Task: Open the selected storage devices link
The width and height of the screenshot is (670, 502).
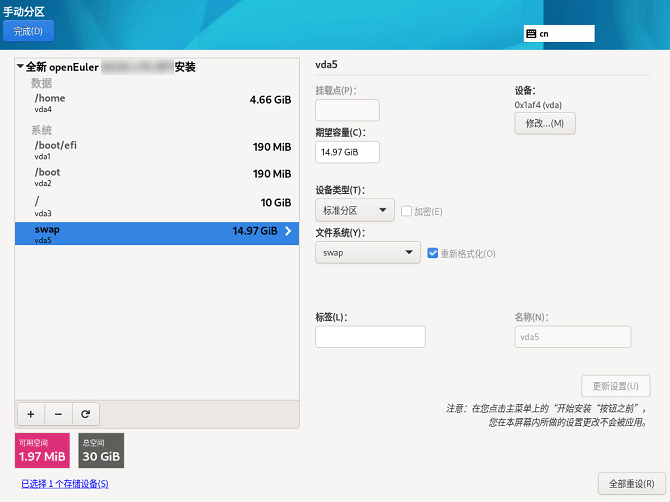Action: coord(64,484)
